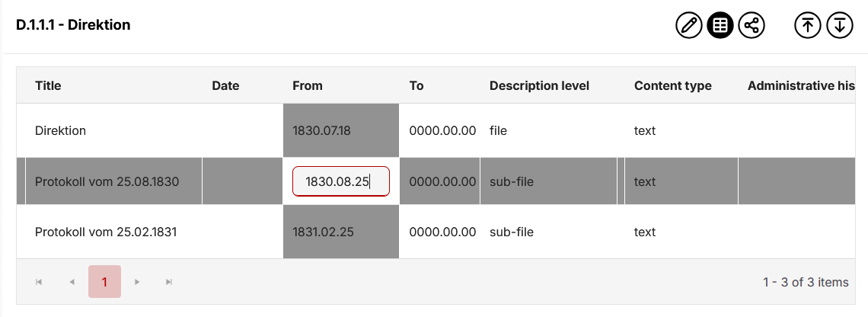
Task: Click the share icon
Action: point(752,25)
